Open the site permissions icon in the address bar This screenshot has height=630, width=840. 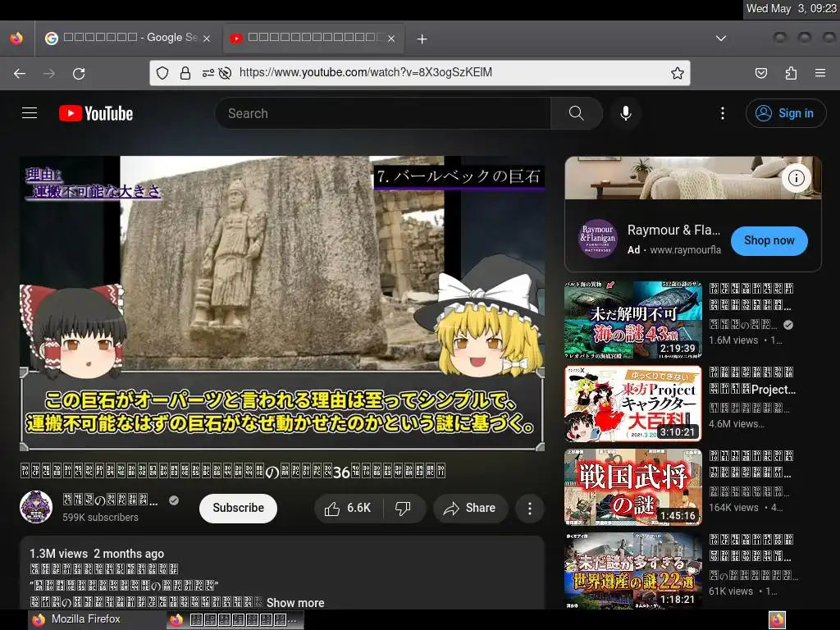(208, 73)
